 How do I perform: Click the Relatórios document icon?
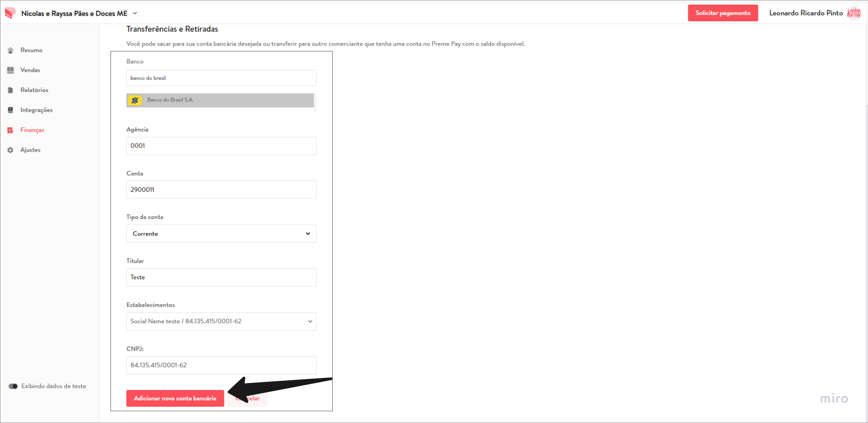coord(10,90)
